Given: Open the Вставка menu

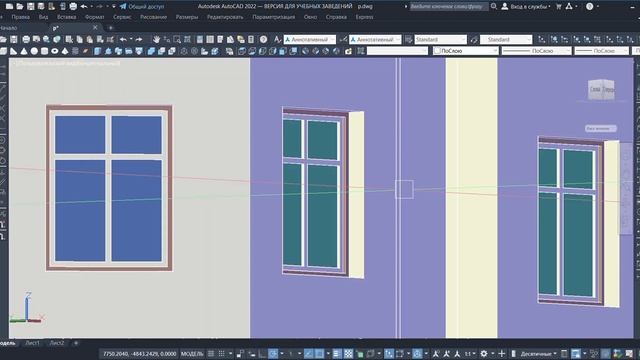Looking at the screenshot, I should click(67, 17).
